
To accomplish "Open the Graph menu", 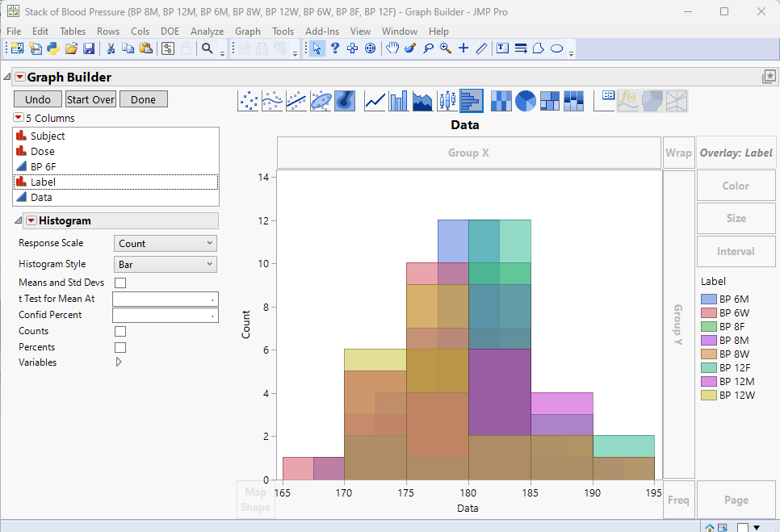I will pos(247,31).
